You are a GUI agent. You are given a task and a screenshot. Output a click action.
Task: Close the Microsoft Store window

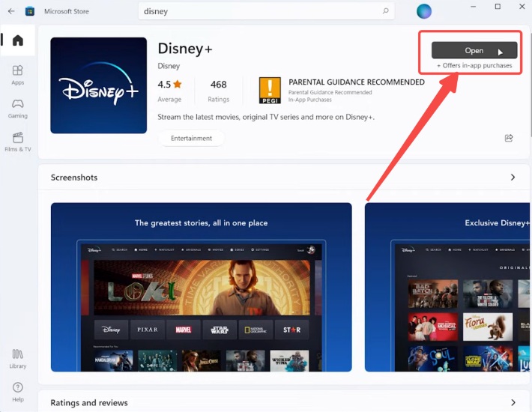pyautogui.click(x=522, y=7)
